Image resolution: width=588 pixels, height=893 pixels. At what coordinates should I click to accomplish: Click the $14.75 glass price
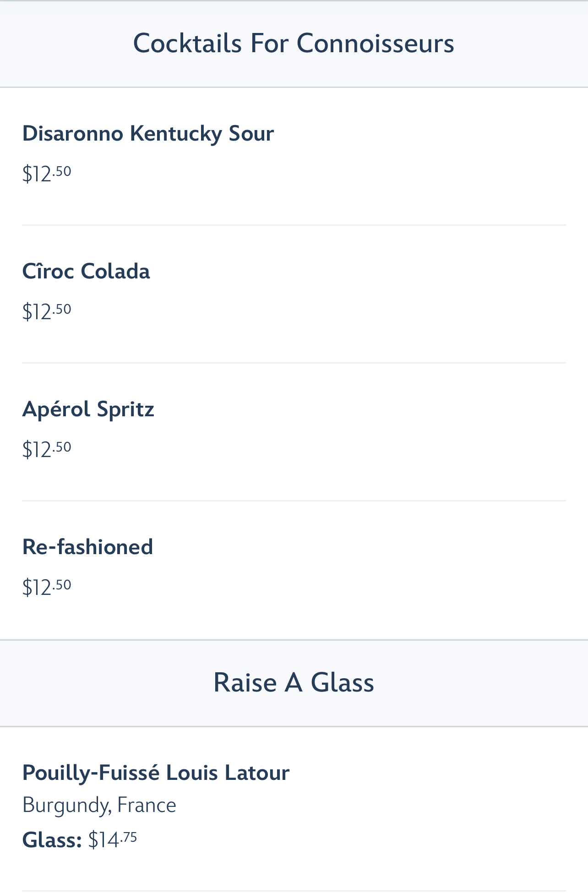[113, 839]
